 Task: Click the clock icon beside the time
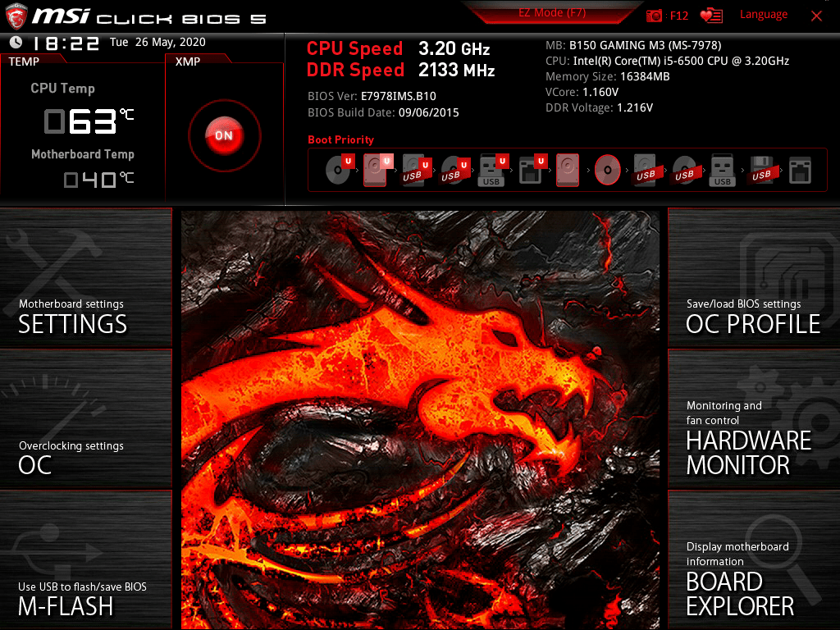pyautogui.click(x=16, y=42)
